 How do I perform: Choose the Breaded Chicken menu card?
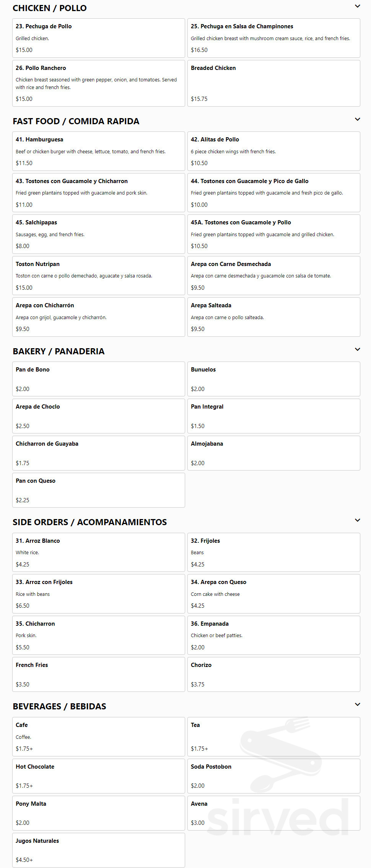point(274,83)
